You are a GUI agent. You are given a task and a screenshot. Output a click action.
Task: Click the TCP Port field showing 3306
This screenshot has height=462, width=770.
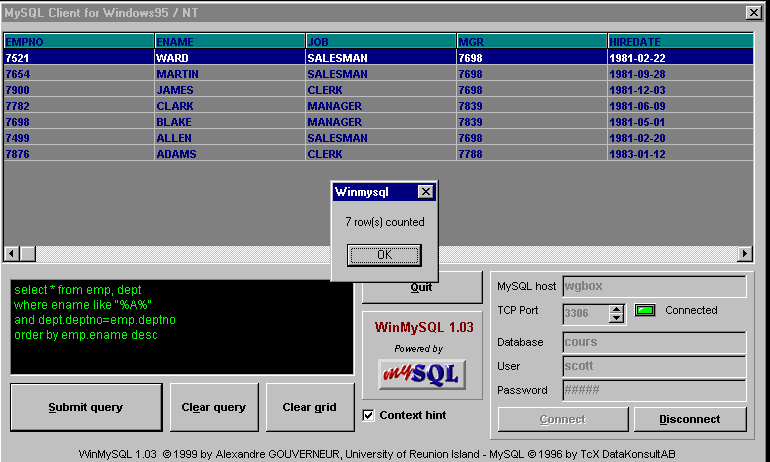click(x=586, y=313)
